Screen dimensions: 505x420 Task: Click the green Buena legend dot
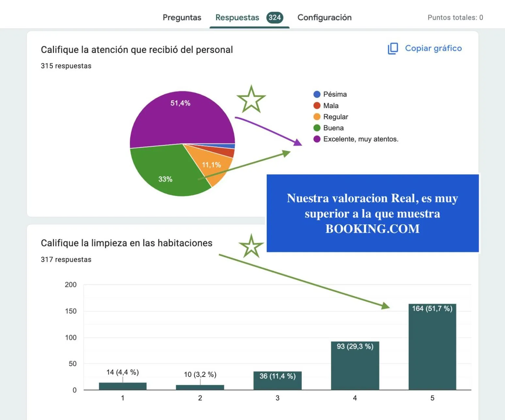317,128
